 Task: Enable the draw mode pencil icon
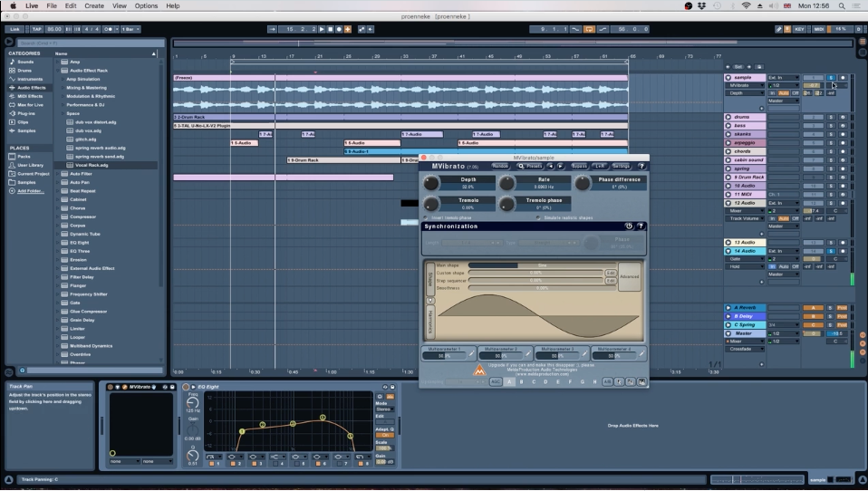778,29
